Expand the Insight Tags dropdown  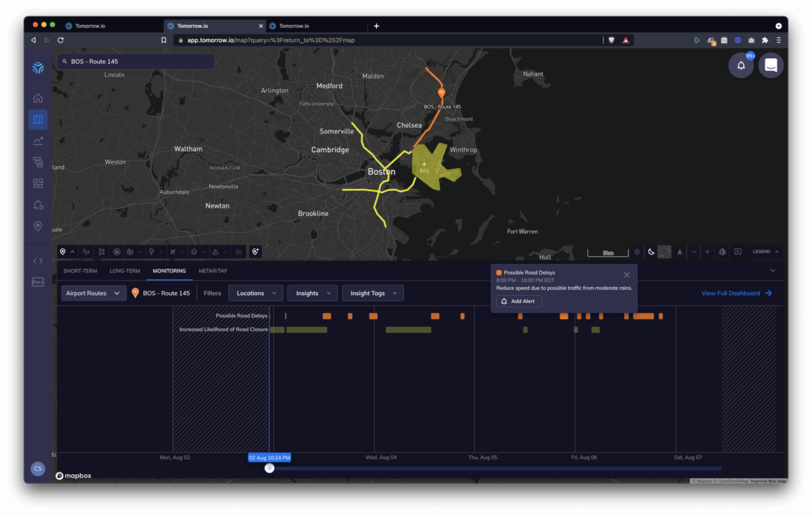point(374,293)
